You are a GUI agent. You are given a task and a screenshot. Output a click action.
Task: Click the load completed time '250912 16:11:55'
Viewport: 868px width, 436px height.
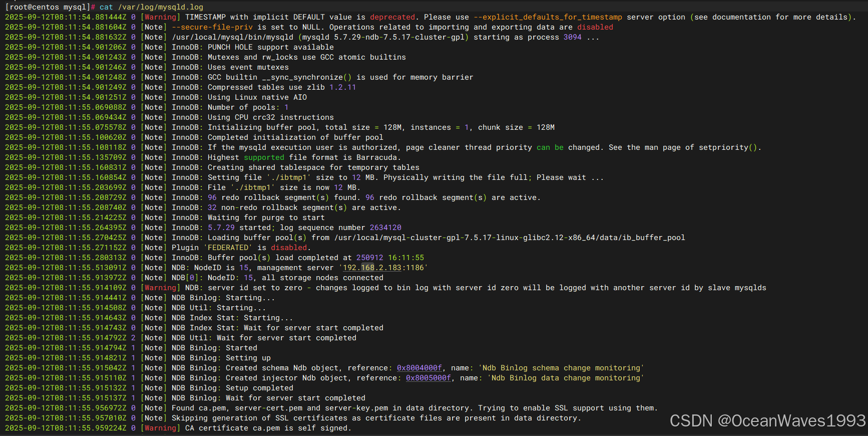[x=390, y=258]
